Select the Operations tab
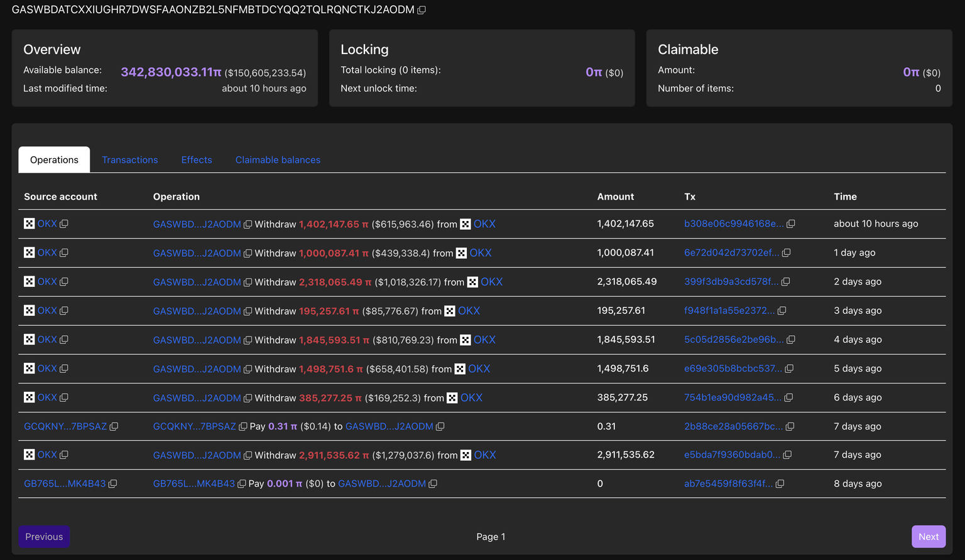 click(54, 160)
